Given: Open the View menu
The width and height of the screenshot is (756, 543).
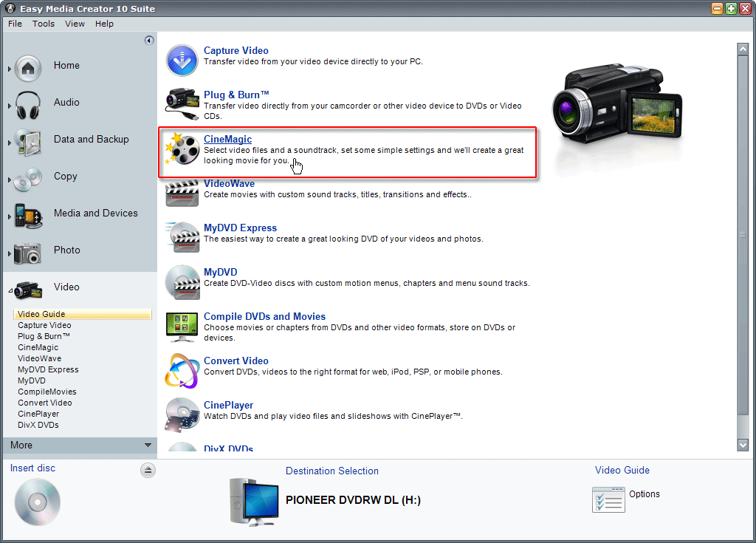Looking at the screenshot, I should pyautogui.click(x=75, y=24).
